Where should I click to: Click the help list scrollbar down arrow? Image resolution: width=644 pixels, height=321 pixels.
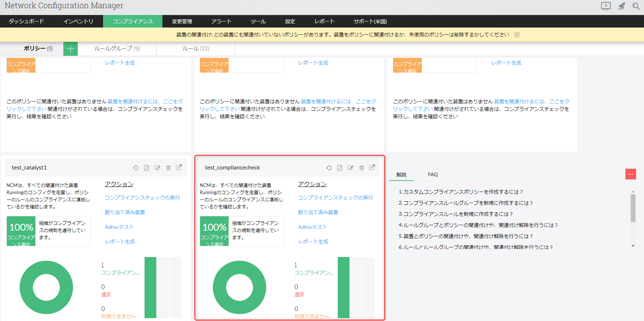click(x=633, y=246)
